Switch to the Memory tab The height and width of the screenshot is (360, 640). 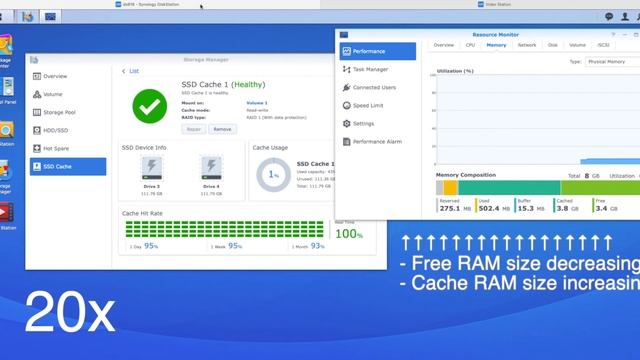496,45
